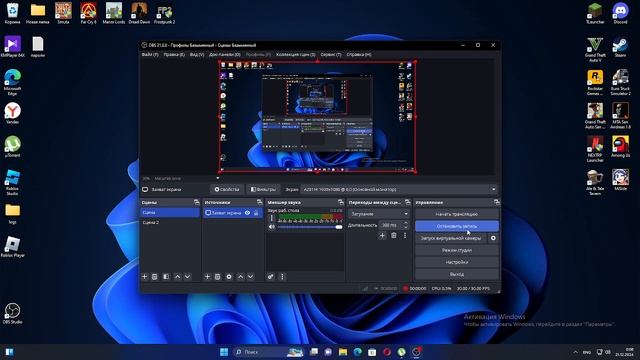Add a new scene with the plus icon
The image size is (640, 360).
[x=144, y=277]
